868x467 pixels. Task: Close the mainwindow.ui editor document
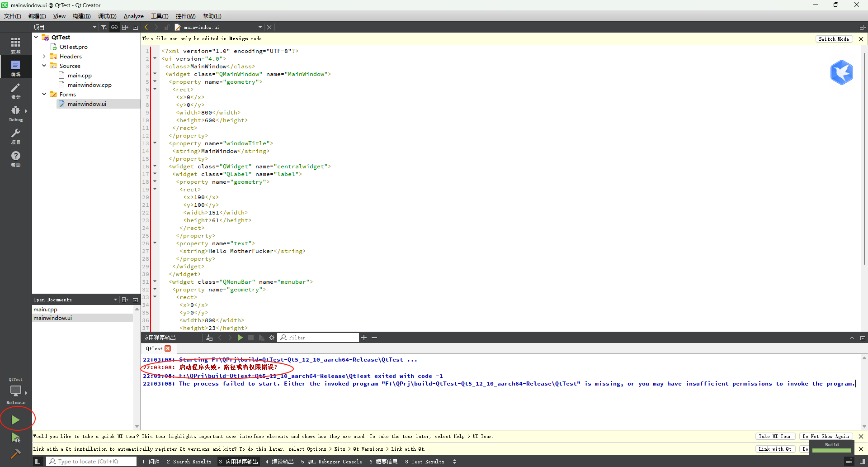pos(269,27)
